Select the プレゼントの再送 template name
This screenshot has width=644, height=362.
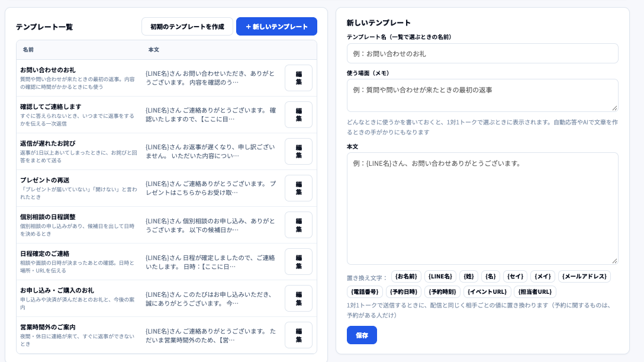[45, 180]
